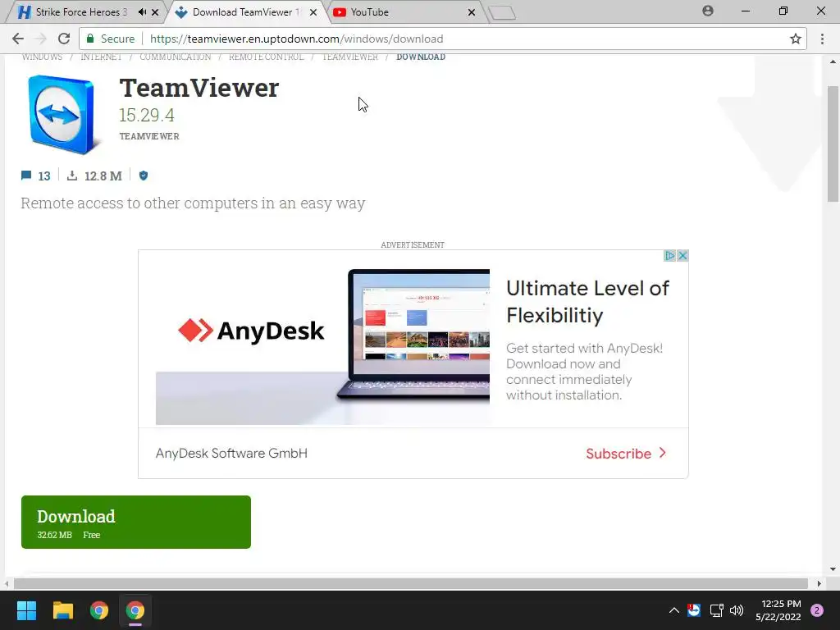This screenshot has height=630, width=840.
Task: Open the Chrome three-dot menu
Action: pos(822,39)
